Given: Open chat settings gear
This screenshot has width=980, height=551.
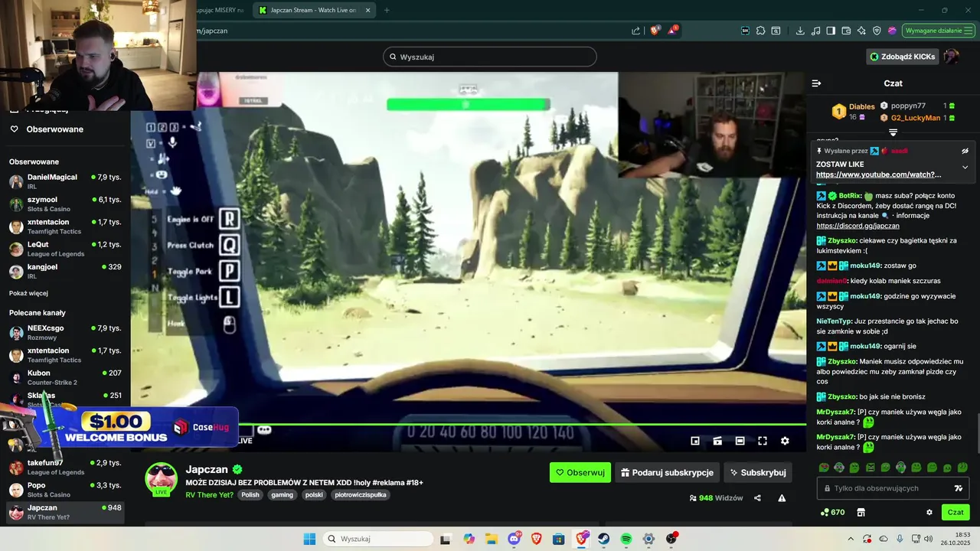Looking at the screenshot, I should 929,513.
